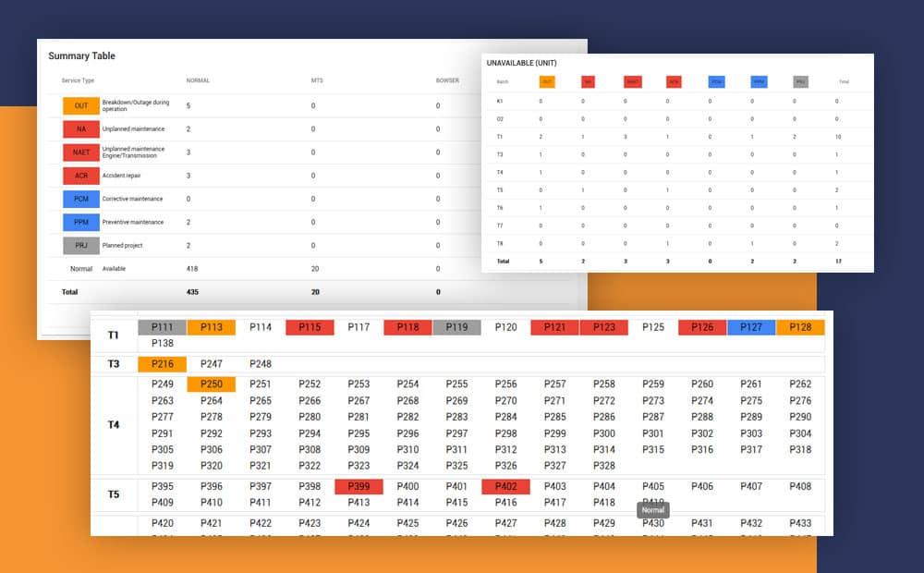924x573 pixels.
Task: Select orange unit P113 in T1 batch
Action: pos(212,327)
